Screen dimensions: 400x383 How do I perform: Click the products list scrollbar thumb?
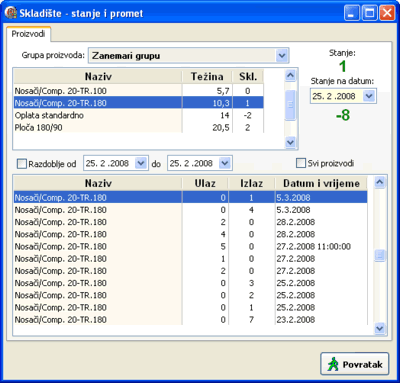[x=290, y=105]
